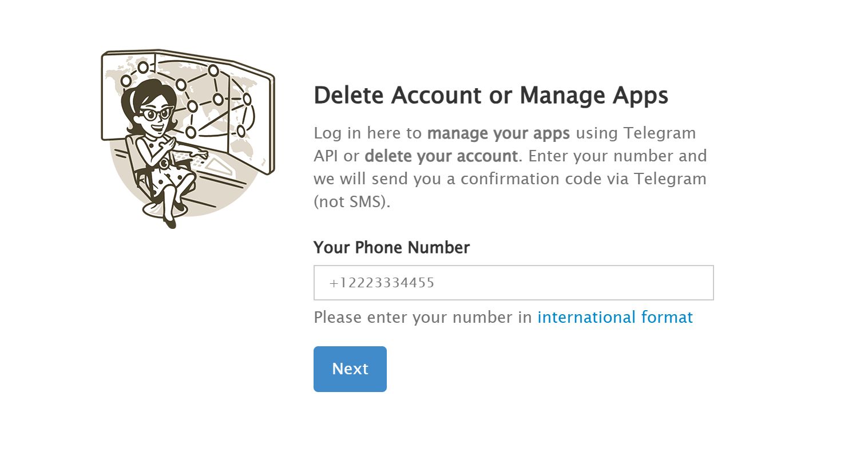The image size is (868, 467).
Task: Open the international format link
Action: [x=615, y=317]
